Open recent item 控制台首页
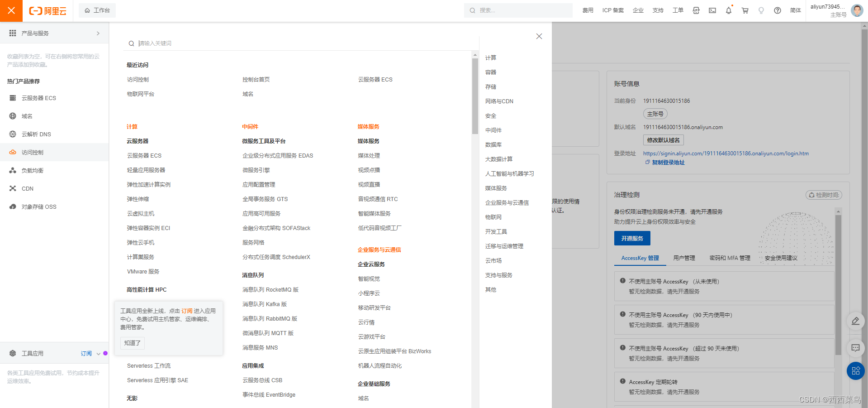 pos(256,80)
